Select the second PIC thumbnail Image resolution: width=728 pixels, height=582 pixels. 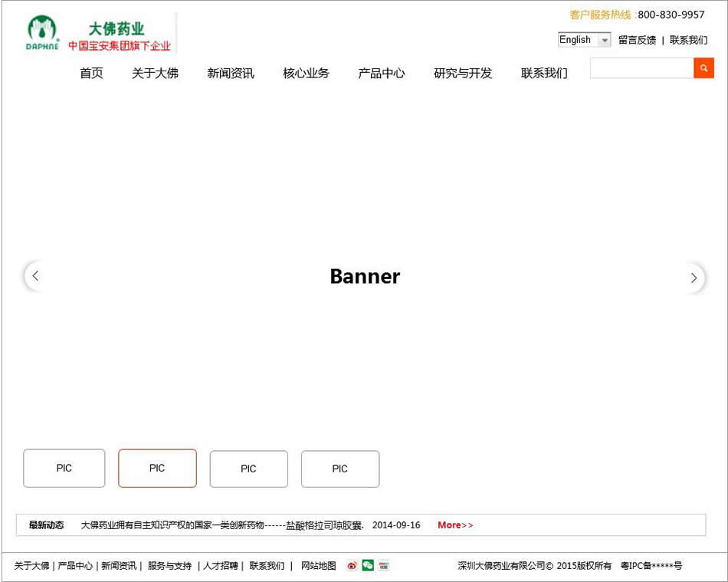(157, 468)
